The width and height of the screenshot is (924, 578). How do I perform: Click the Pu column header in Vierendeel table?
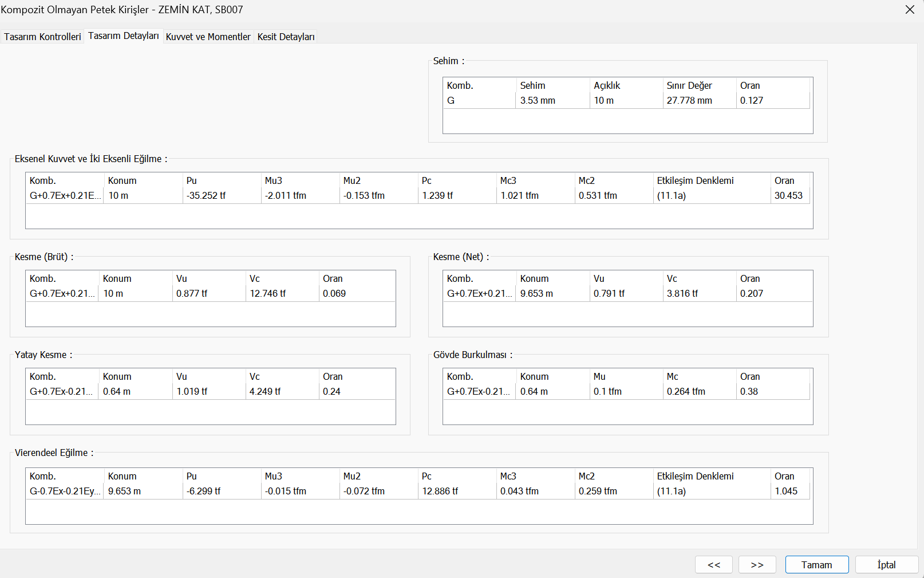[192, 476]
